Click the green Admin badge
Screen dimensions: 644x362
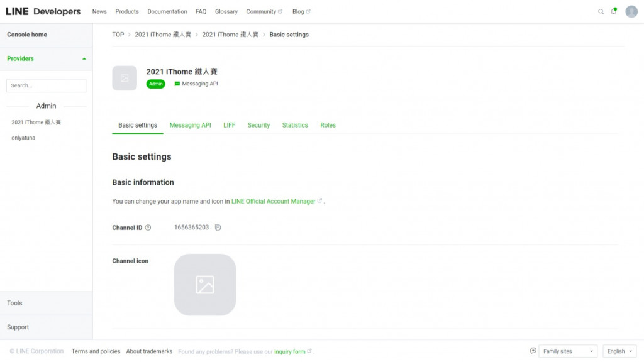coord(156,84)
